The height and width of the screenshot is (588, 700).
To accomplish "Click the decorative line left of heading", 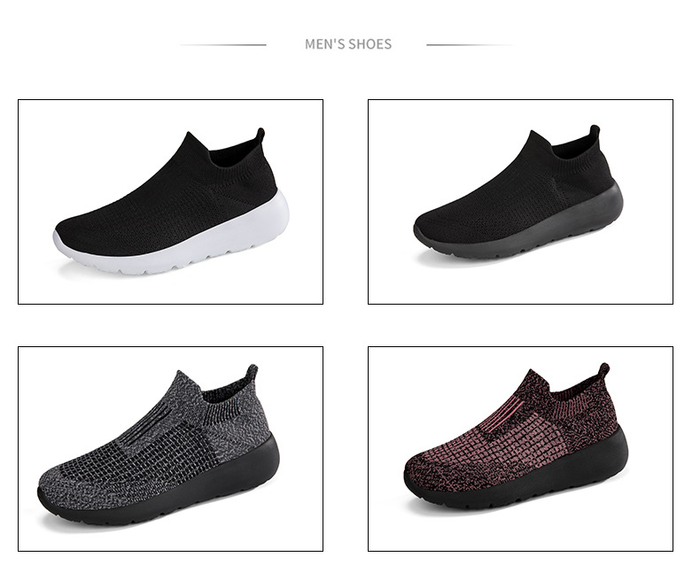I will click(222, 44).
